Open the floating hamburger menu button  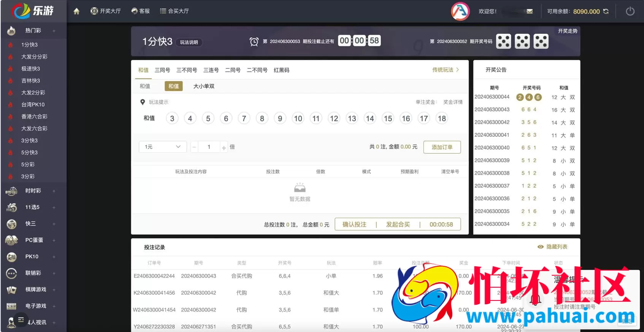(x=21, y=320)
